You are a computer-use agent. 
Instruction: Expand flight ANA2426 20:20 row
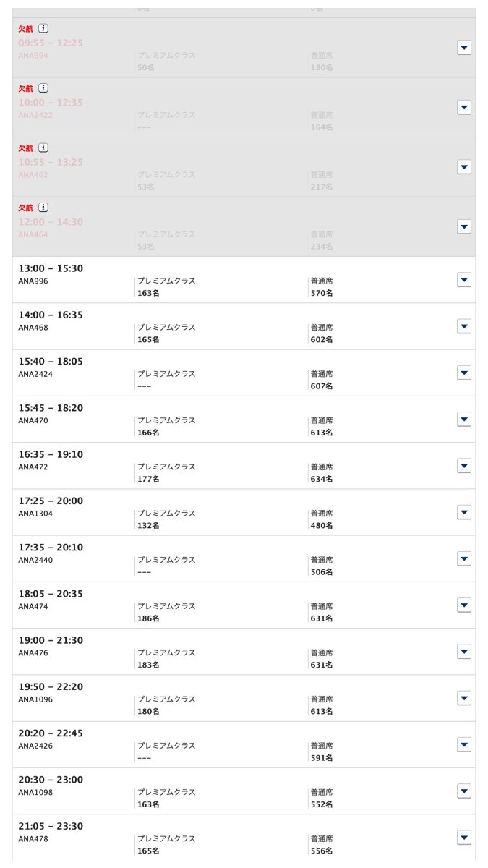(x=464, y=744)
